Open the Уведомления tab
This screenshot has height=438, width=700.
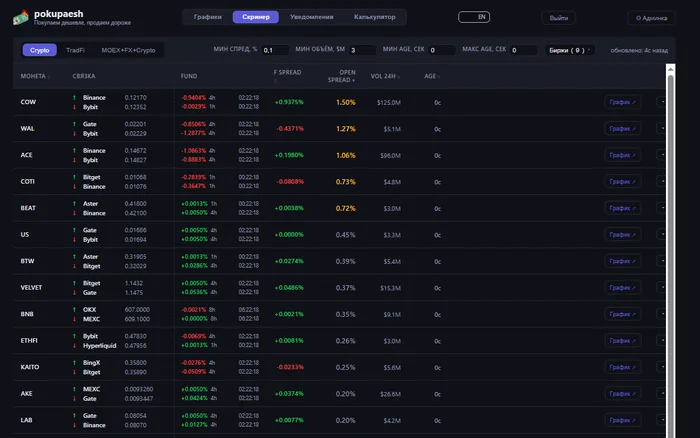tap(312, 17)
